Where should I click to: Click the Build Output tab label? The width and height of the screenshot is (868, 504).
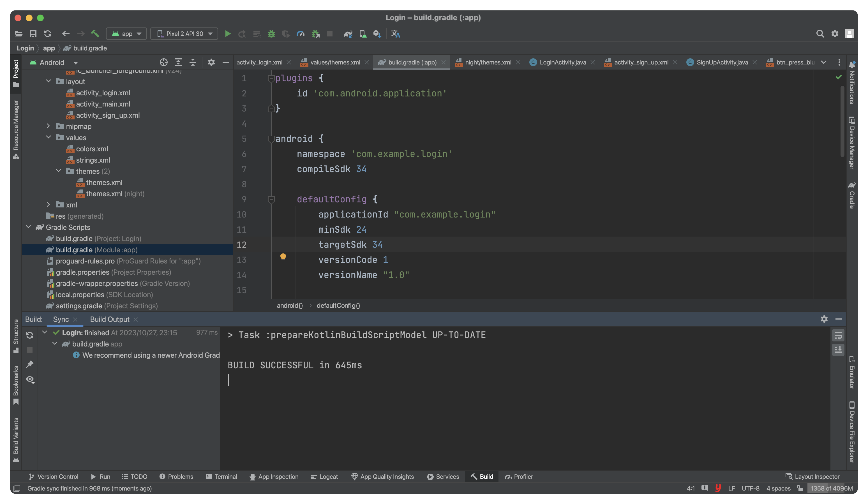point(110,319)
